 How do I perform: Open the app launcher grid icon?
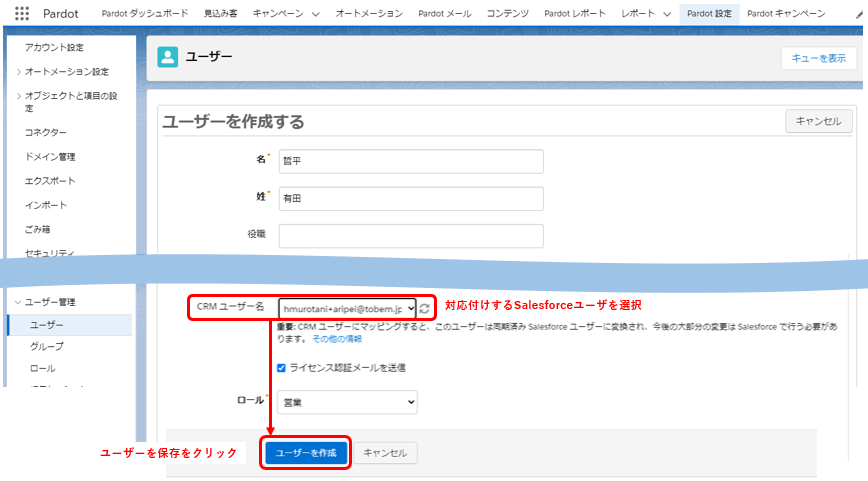tap(22, 13)
